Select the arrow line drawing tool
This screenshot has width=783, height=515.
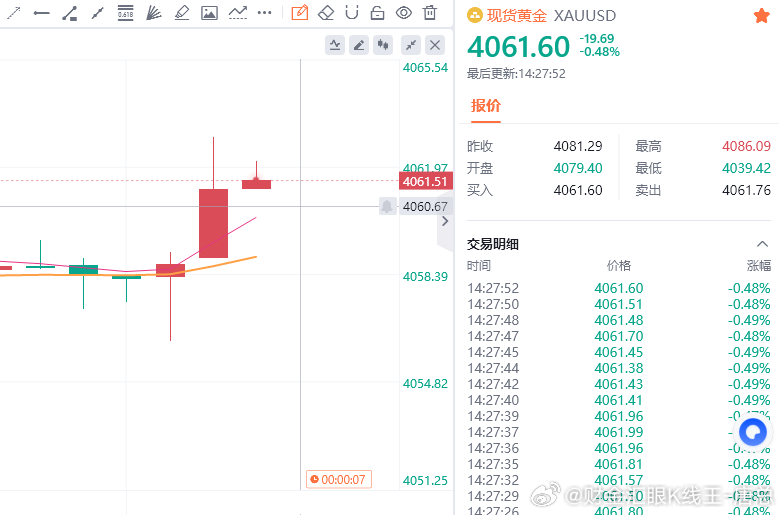click(x=13, y=12)
